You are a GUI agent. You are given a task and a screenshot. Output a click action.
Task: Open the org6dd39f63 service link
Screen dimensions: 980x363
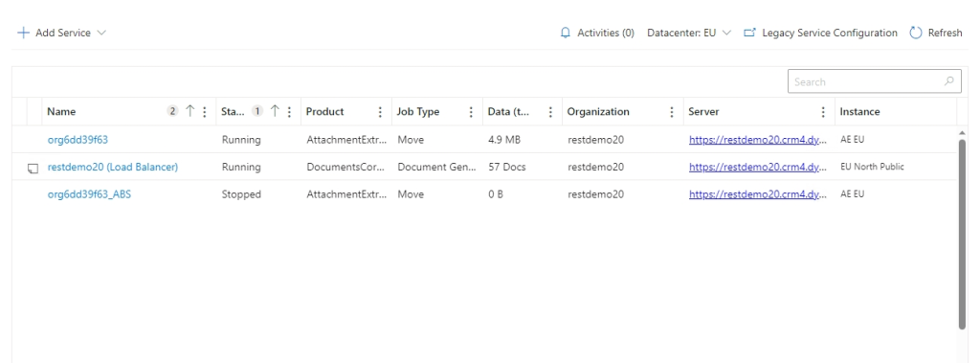(x=78, y=140)
